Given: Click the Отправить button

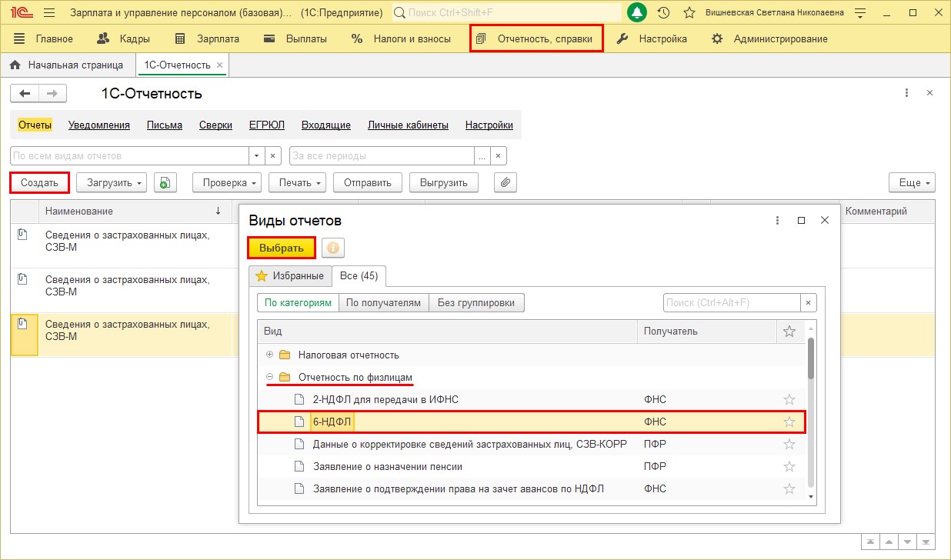Looking at the screenshot, I should 368,182.
